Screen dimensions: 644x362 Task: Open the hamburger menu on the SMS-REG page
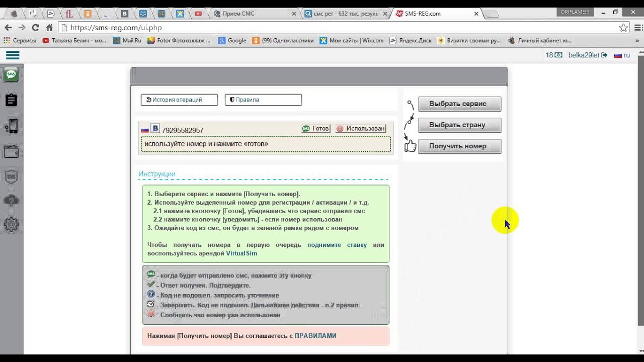click(x=13, y=55)
